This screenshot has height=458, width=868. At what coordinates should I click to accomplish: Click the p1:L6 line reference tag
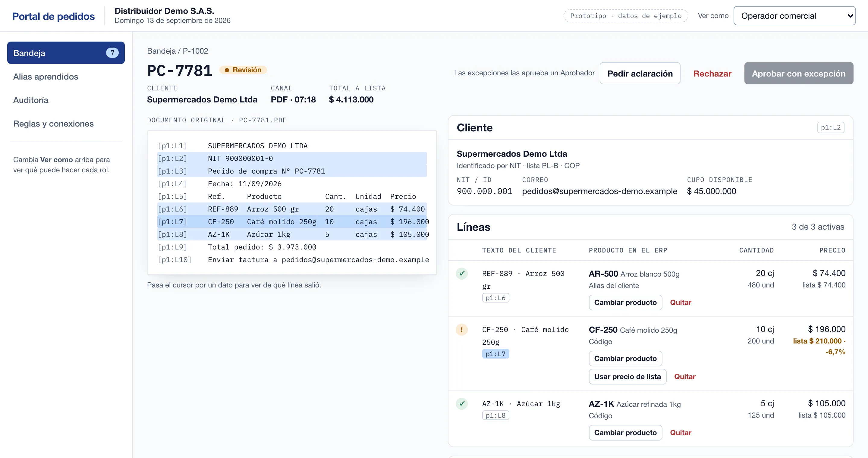[x=495, y=298]
